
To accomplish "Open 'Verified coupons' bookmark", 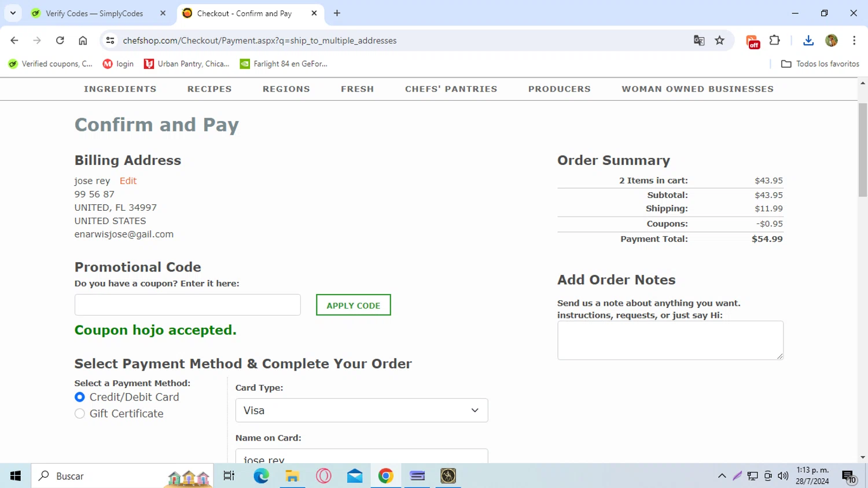I will click(x=50, y=64).
